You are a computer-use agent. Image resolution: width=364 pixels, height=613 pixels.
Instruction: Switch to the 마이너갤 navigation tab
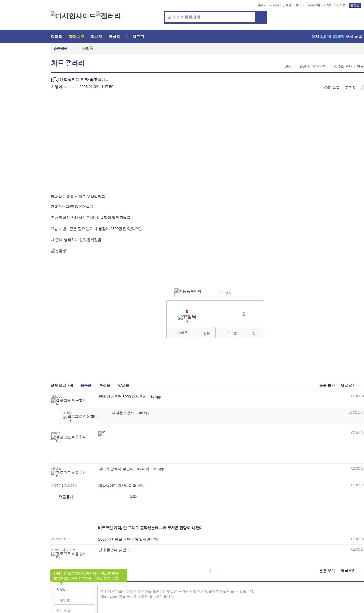tap(76, 37)
